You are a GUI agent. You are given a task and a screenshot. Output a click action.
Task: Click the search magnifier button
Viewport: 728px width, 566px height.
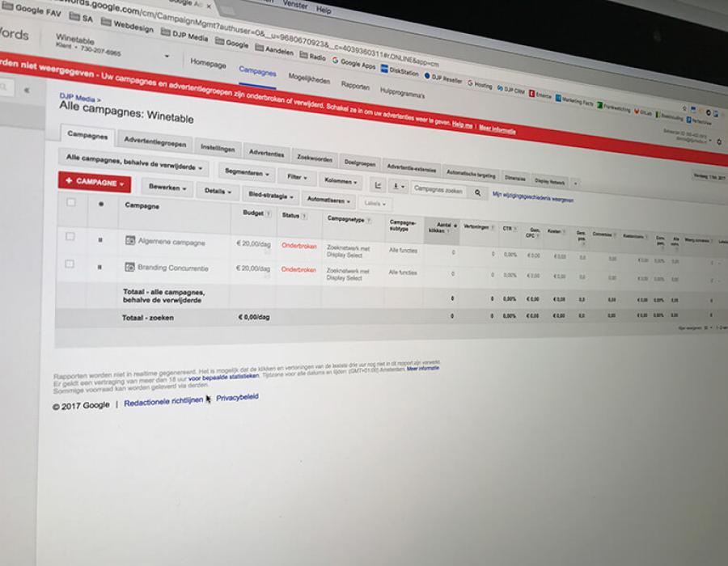pos(477,192)
